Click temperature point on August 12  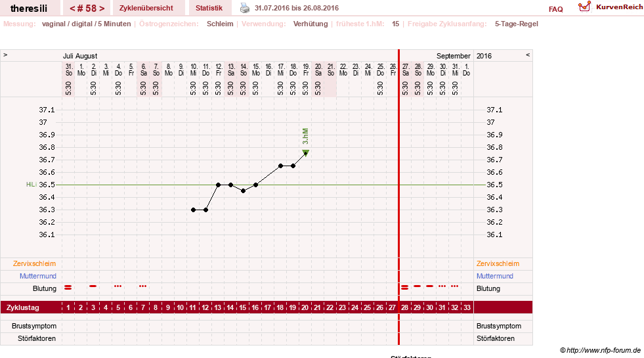click(x=219, y=185)
